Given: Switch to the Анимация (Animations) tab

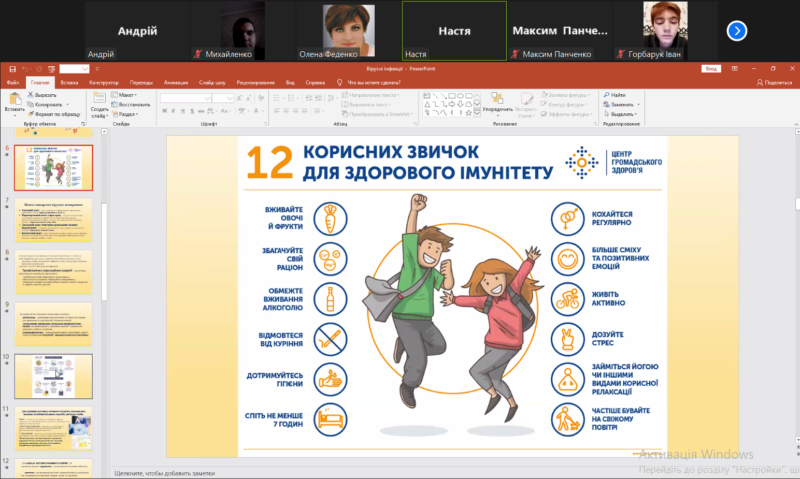Looking at the screenshot, I should 176,82.
